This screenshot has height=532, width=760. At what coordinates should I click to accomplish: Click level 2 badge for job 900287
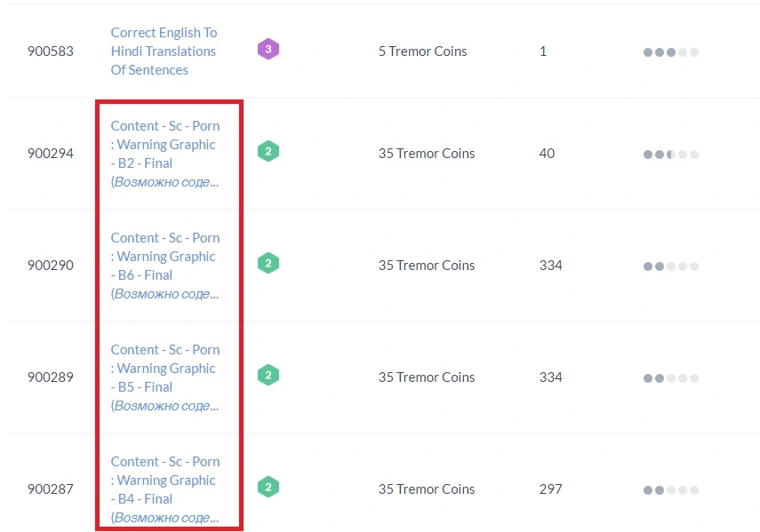pyautogui.click(x=268, y=487)
